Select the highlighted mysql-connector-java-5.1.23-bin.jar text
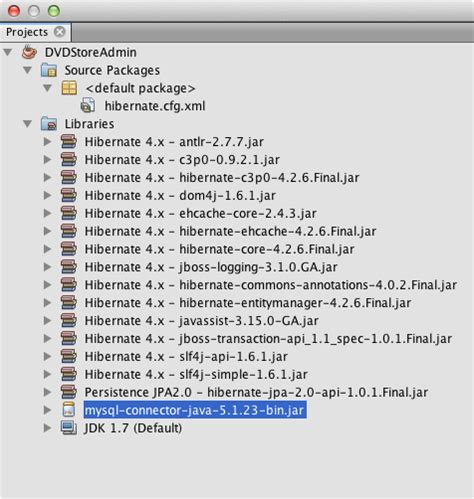 pos(195,410)
